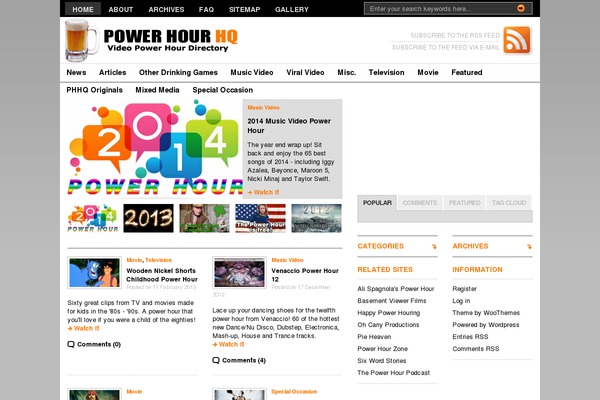Select the American flag slider thumbnail
This screenshot has width=600, height=400.
(260, 218)
